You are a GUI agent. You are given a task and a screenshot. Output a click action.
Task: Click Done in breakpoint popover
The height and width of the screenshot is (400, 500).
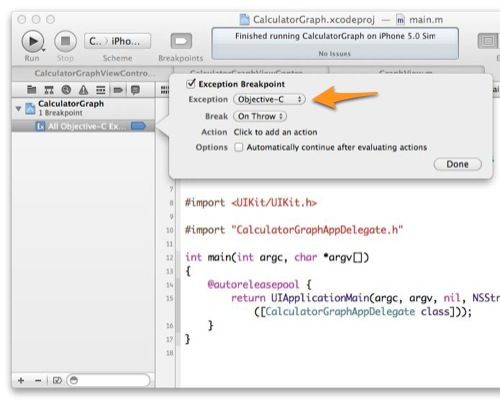(458, 164)
